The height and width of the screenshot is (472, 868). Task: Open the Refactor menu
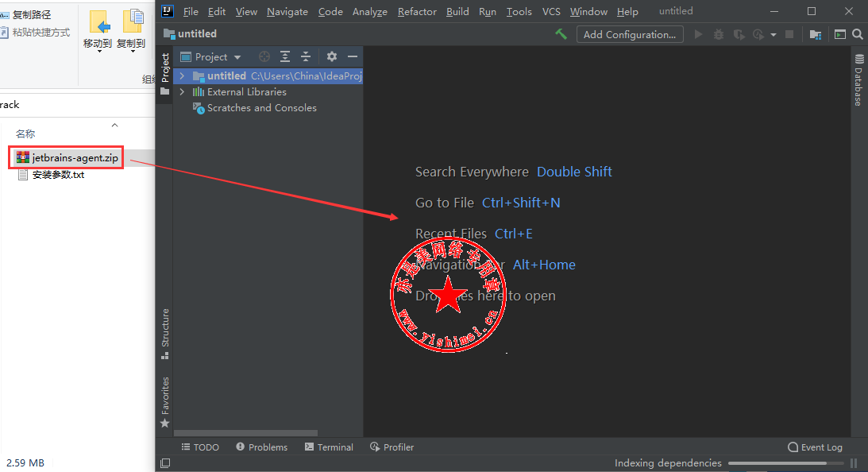417,12
